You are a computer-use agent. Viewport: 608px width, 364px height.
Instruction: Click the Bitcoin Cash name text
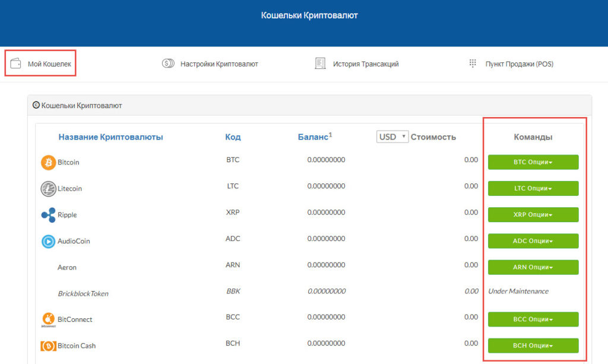[x=77, y=346]
